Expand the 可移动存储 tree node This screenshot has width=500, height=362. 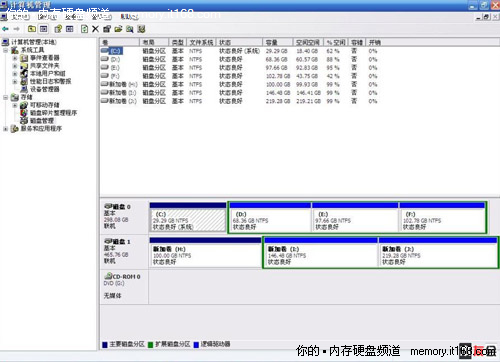[x=15, y=105]
